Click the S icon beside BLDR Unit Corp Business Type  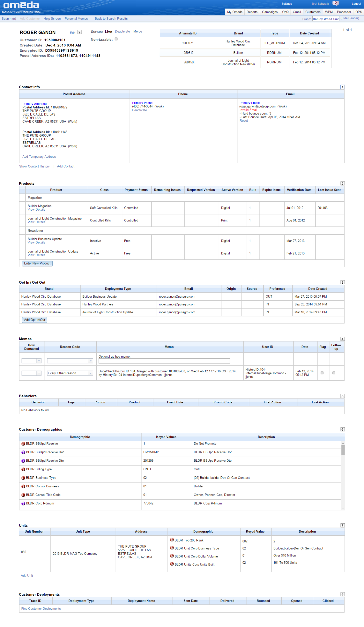pyautogui.click(x=172, y=548)
